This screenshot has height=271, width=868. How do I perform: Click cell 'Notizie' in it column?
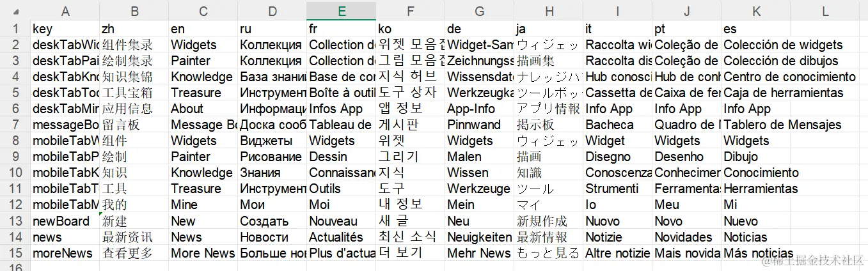617,237
